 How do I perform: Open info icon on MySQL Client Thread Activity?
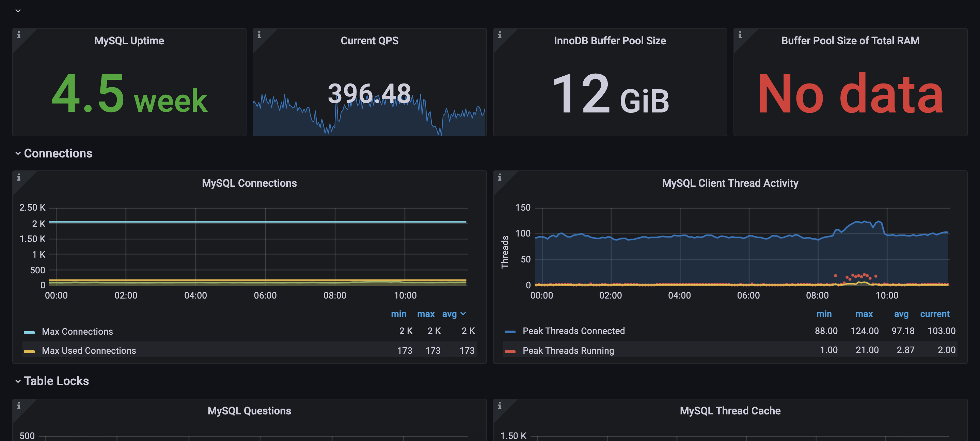[500, 178]
